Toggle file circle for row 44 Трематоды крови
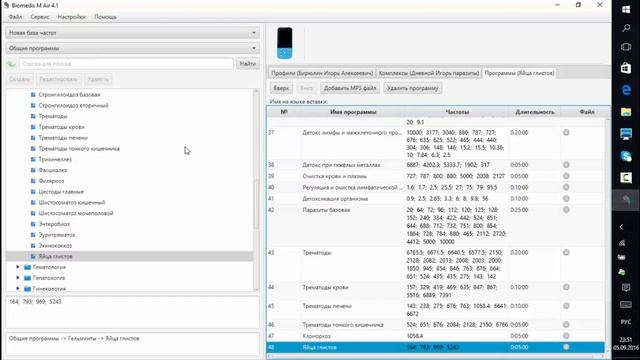Screen dimensions: 640x360 (x=566, y=287)
